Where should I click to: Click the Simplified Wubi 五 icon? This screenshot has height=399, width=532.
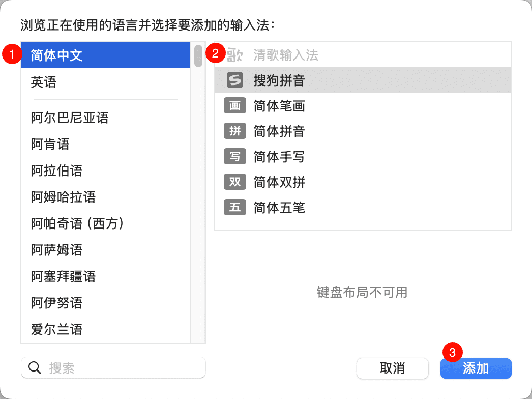point(234,208)
